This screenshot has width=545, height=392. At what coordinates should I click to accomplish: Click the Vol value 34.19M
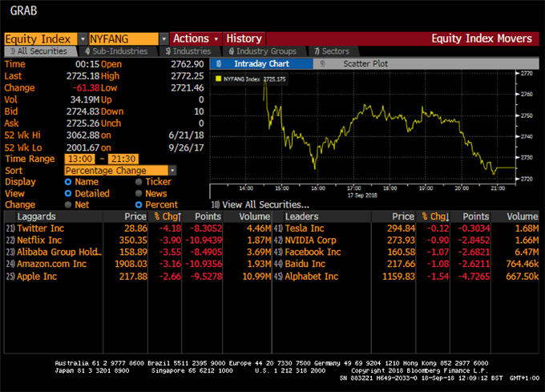point(85,99)
